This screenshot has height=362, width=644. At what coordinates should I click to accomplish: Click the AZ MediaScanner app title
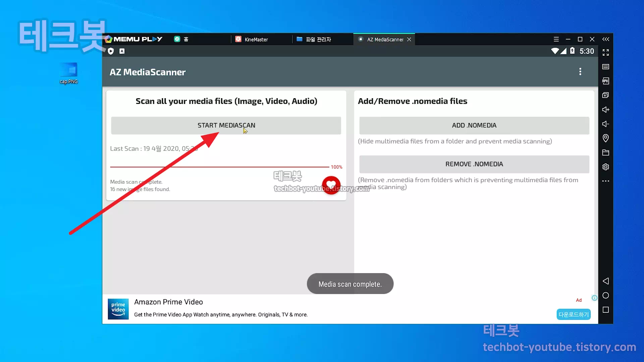[x=148, y=72]
